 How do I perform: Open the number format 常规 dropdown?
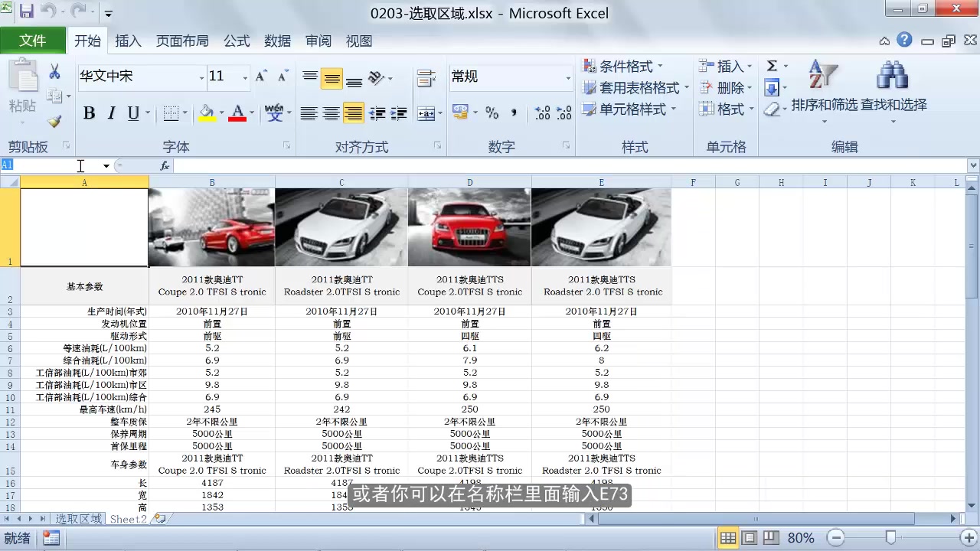[568, 77]
